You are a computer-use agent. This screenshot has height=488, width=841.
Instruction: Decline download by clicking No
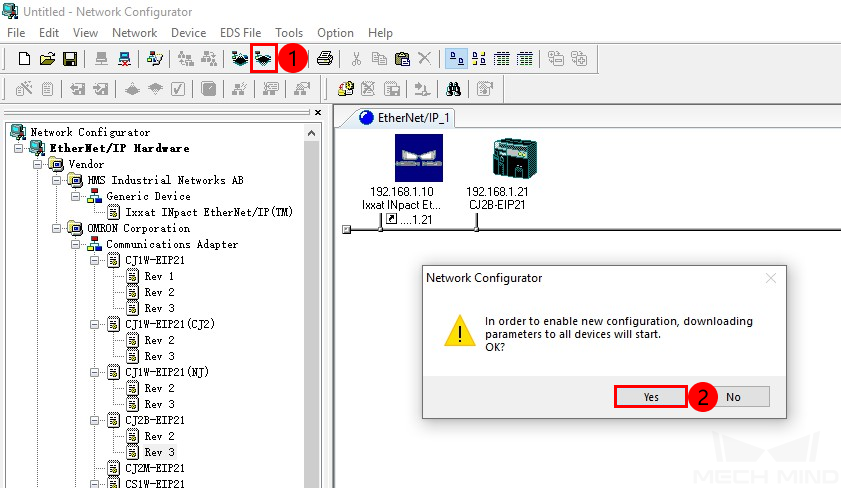[733, 397]
